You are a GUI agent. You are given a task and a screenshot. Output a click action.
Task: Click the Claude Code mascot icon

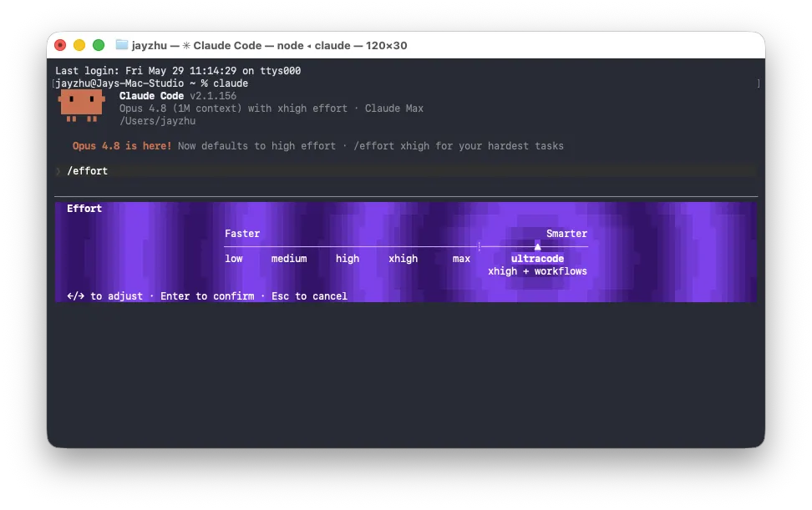point(81,105)
